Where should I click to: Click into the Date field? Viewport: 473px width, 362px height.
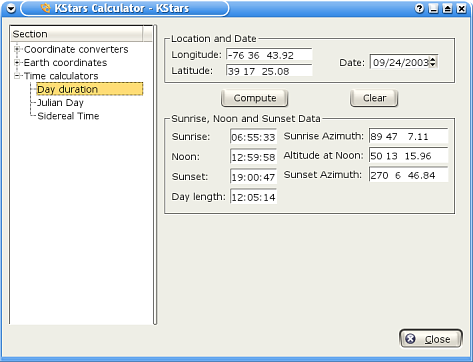pos(400,62)
